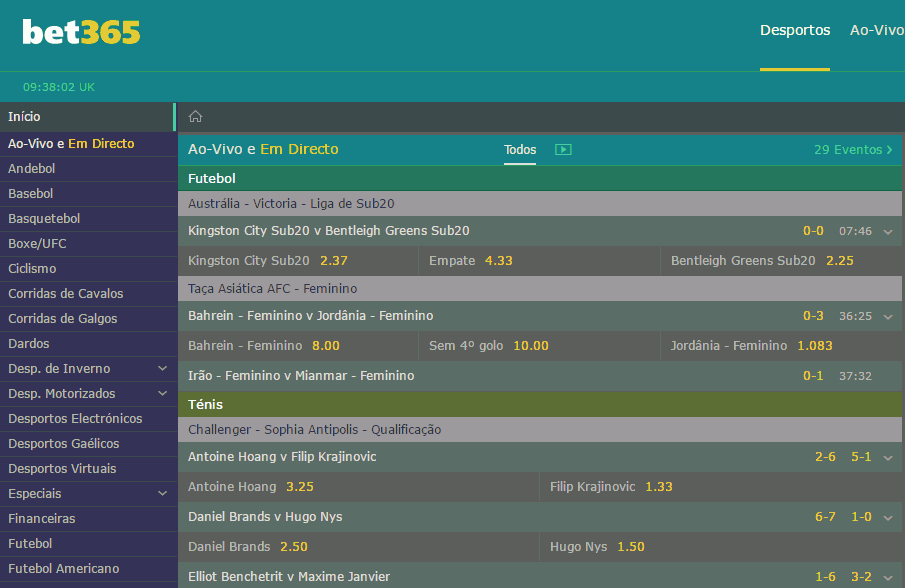Open Ciclismo in the sidebar
This screenshot has width=905, height=588.
point(88,268)
